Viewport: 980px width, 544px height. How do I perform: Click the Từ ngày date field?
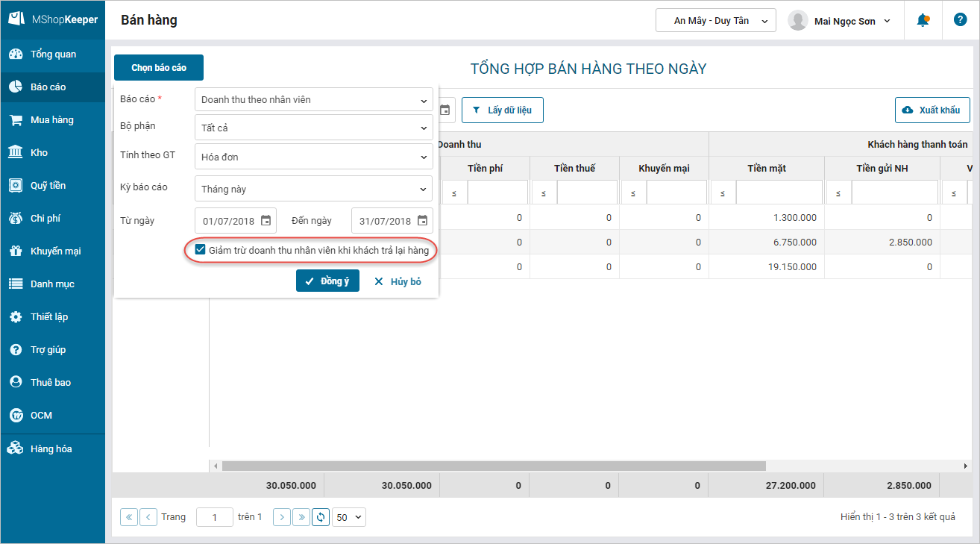point(236,221)
